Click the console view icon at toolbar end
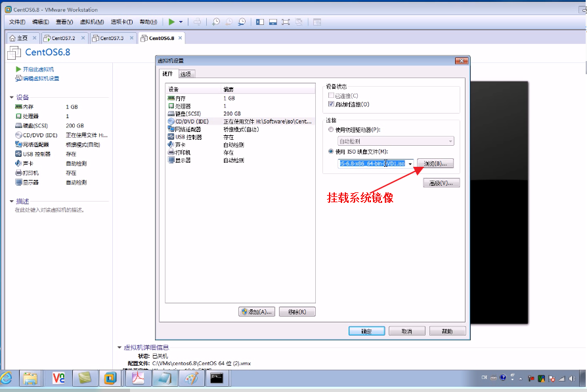 (317, 22)
